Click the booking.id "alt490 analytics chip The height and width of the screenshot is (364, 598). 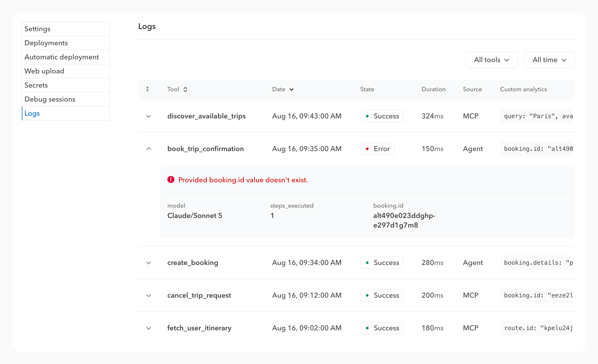coord(536,149)
